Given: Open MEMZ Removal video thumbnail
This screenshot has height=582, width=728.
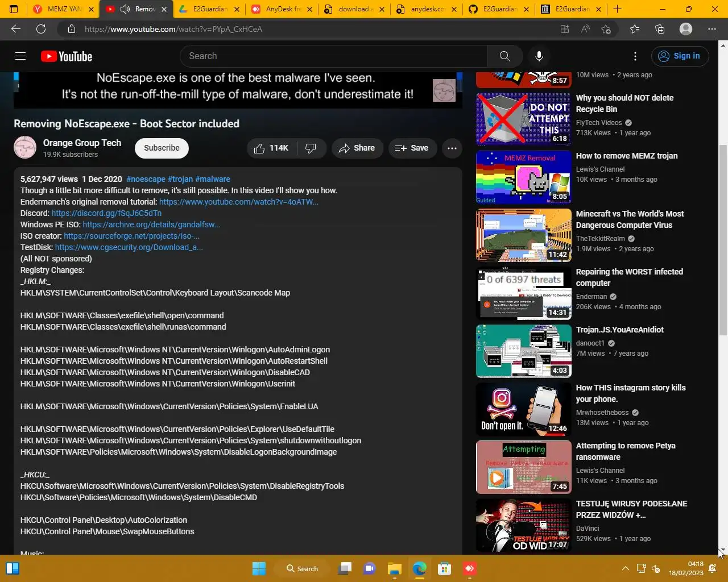Looking at the screenshot, I should [523, 177].
